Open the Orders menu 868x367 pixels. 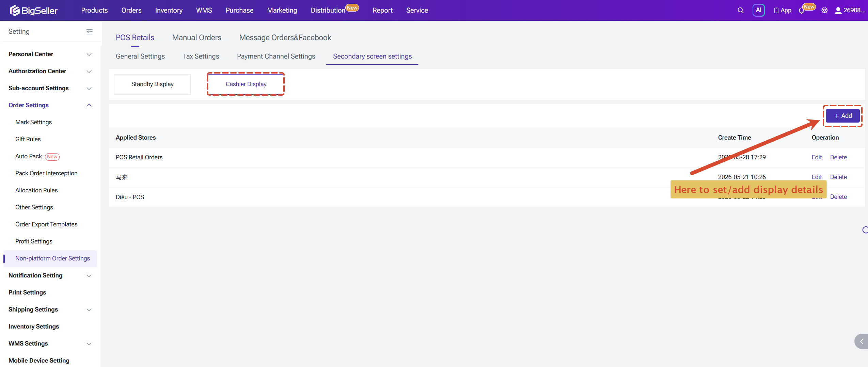131,10
